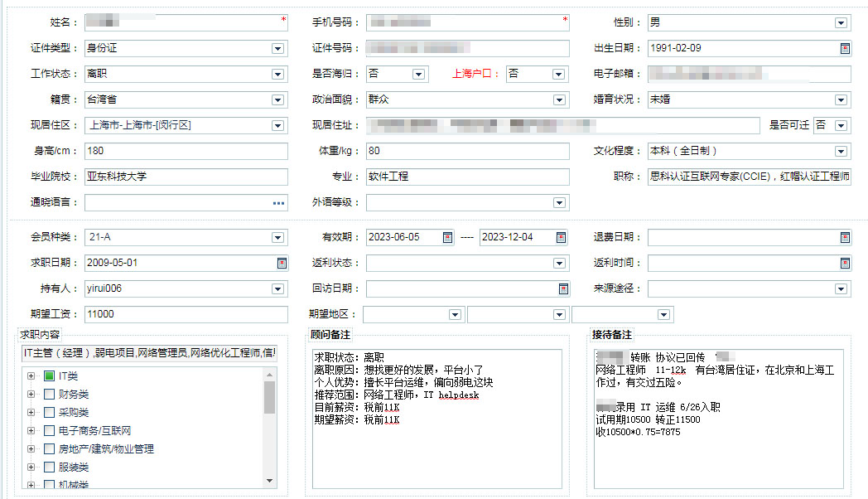Screen dimensions: 868x499
Task: Open the 政治面貌 dropdown
Action: [559, 100]
